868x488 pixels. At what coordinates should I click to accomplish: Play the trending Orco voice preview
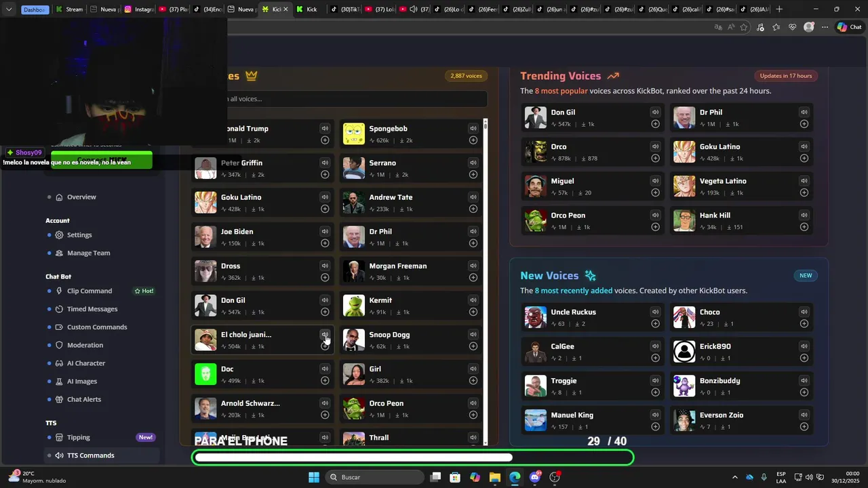pyautogui.click(x=655, y=146)
